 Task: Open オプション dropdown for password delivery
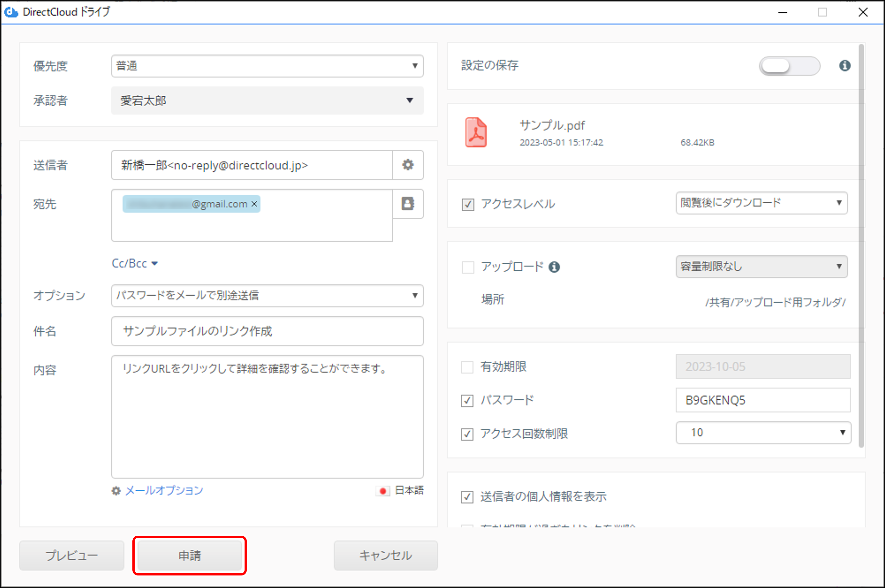(x=267, y=295)
